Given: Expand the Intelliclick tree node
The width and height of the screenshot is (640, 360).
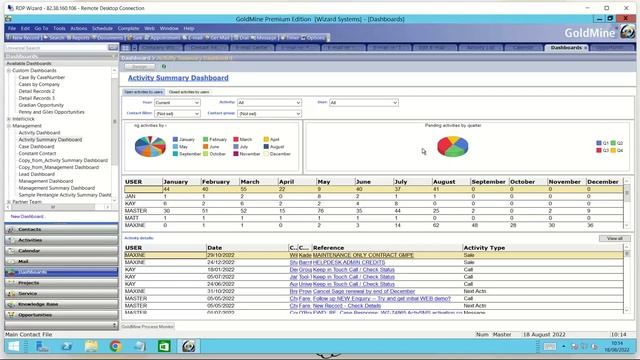Looking at the screenshot, I should coord(9,119).
